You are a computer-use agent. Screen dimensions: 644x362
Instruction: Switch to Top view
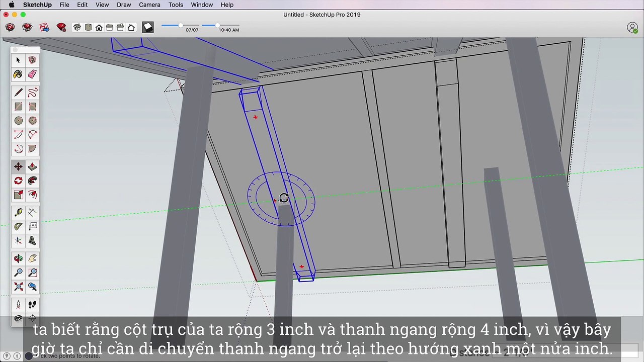pyautogui.click(x=88, y=27)
